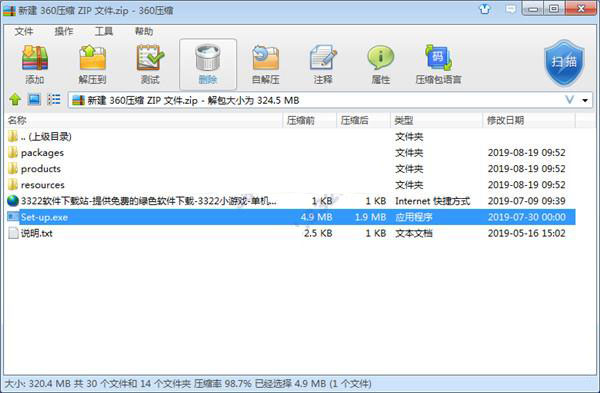600x393 pixels.
Task: Close the 360压缩 window
Action: pos(581,9)
